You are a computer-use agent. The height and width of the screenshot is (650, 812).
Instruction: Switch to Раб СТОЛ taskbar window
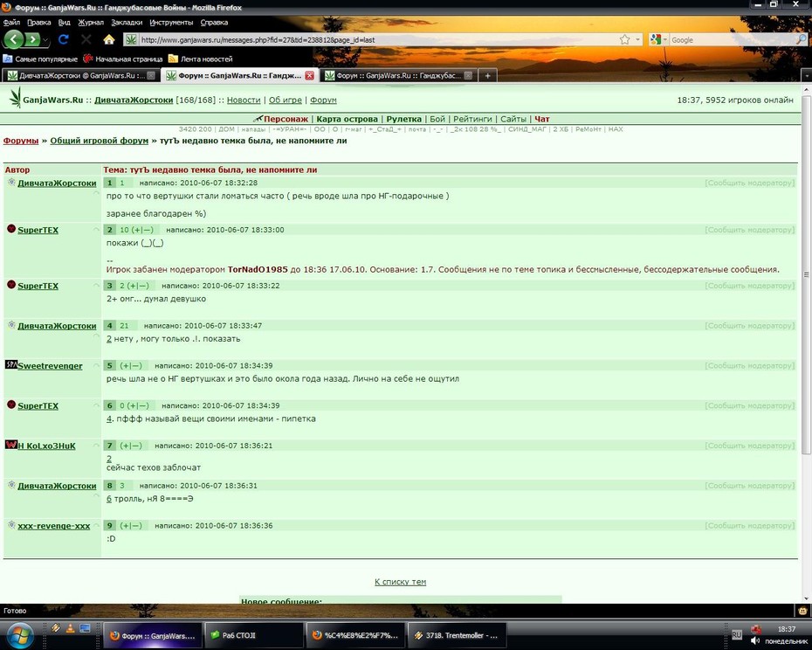(253, 635)
